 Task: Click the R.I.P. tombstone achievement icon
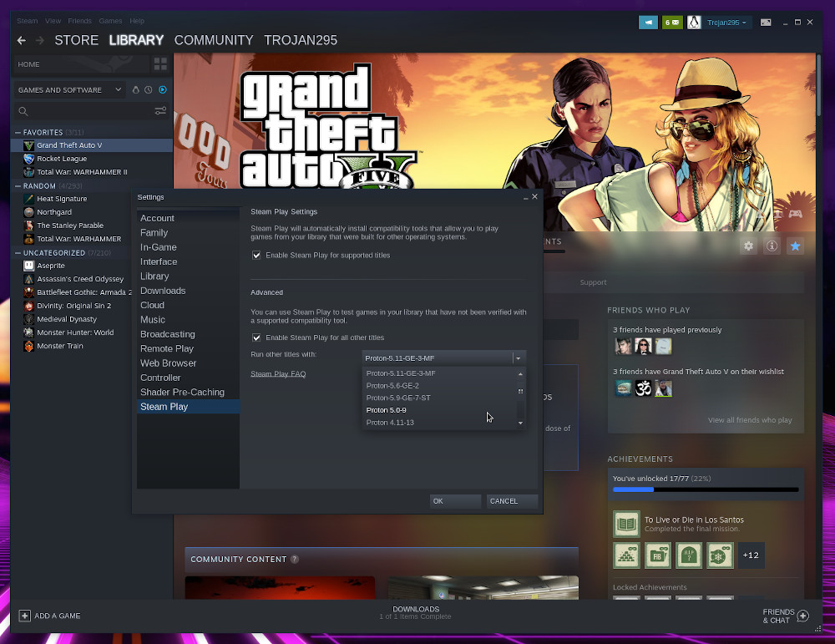click(x=689, y=555)
